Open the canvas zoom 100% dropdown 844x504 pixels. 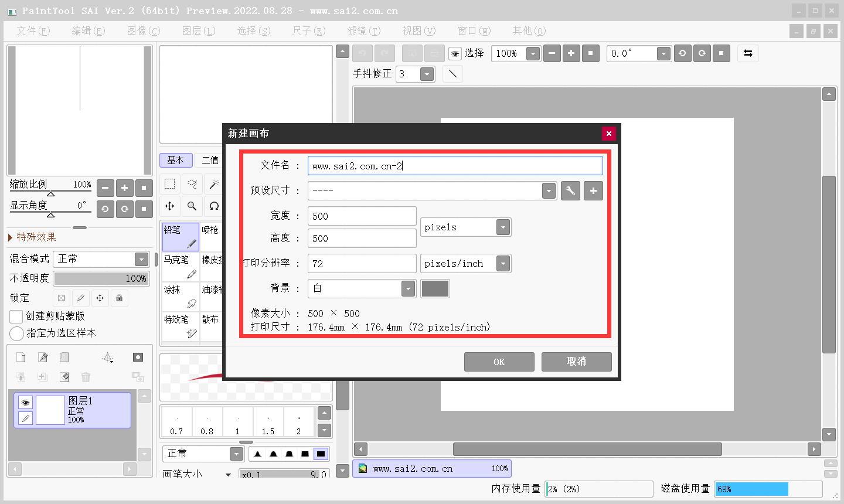click(532, 54)
